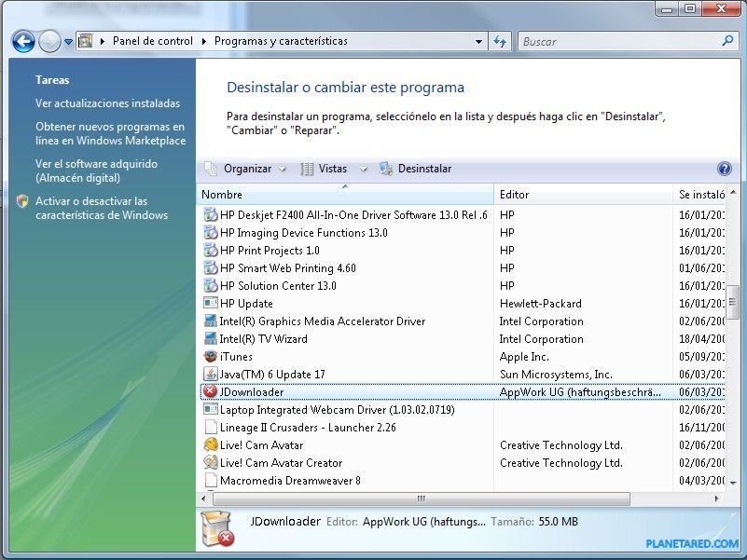Open help with blue question mark icon
This screenshot has width=747, height=560.
point(724,169)
